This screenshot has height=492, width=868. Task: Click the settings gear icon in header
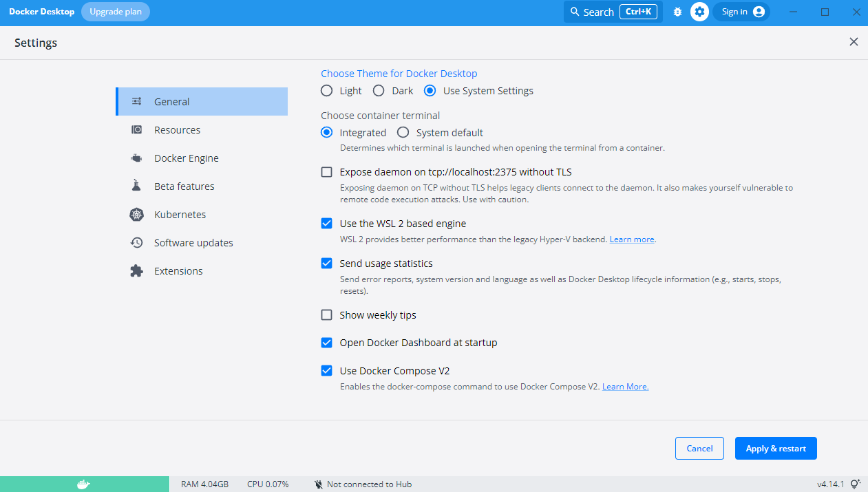[x=699, y=12]
